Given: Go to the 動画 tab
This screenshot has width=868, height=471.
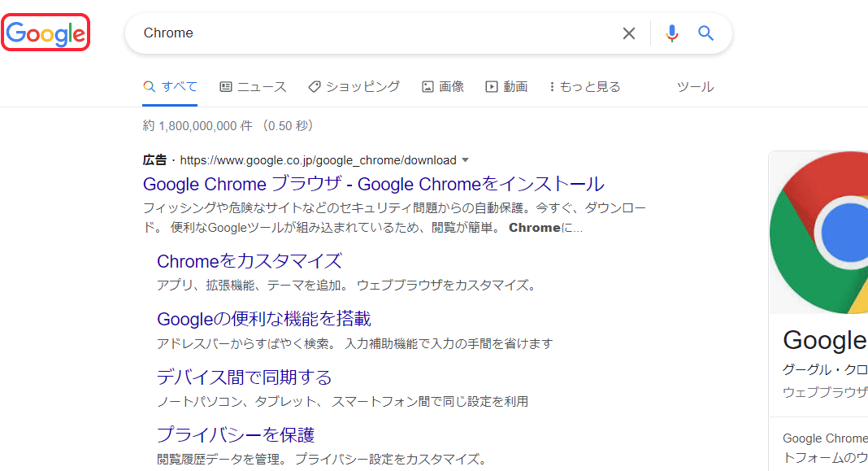Looking at the screenshot, I should click(x=506, y=87).
